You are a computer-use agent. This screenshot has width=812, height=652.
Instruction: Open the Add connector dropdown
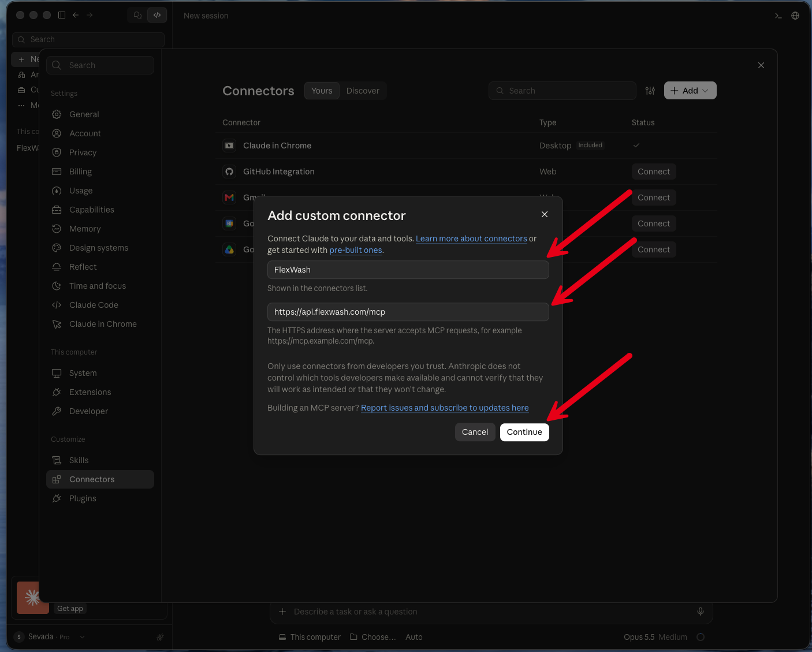point(690,91)
